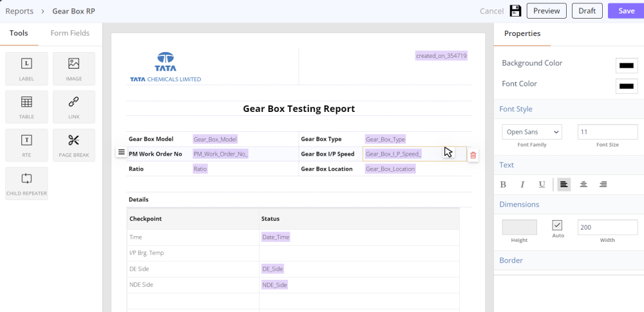Select the Gear_Box_I_P_Speed_ field tag
644x312 pixels.
[x=393, y=154]
